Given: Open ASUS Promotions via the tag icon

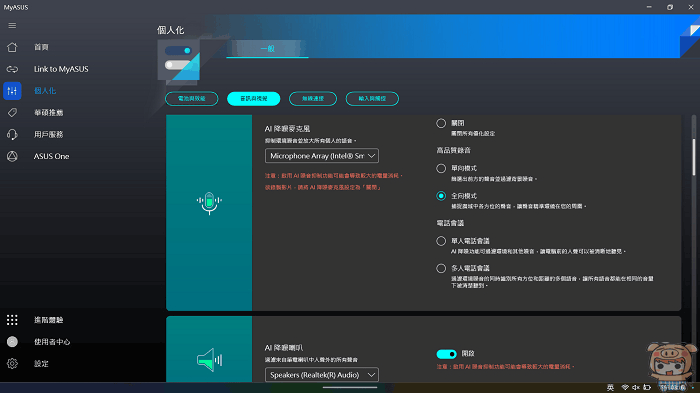Looking at the screenshot, I should (x=12, y=113).
